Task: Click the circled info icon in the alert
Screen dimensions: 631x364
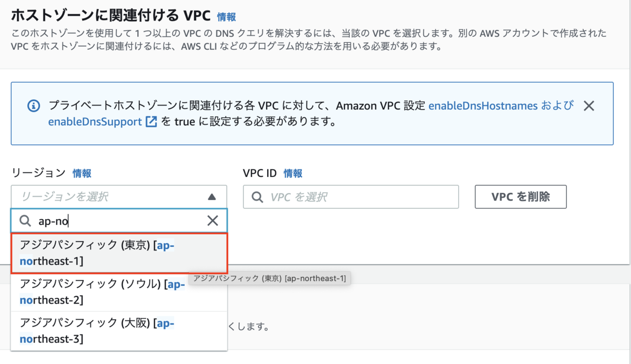Action: pyautogui.click(x=34, y=106)
